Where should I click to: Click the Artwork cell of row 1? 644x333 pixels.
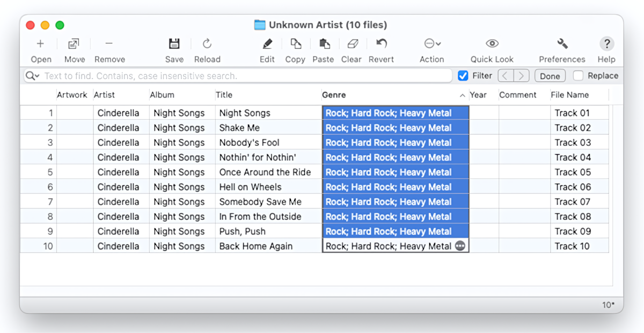(x=75, y=113)
